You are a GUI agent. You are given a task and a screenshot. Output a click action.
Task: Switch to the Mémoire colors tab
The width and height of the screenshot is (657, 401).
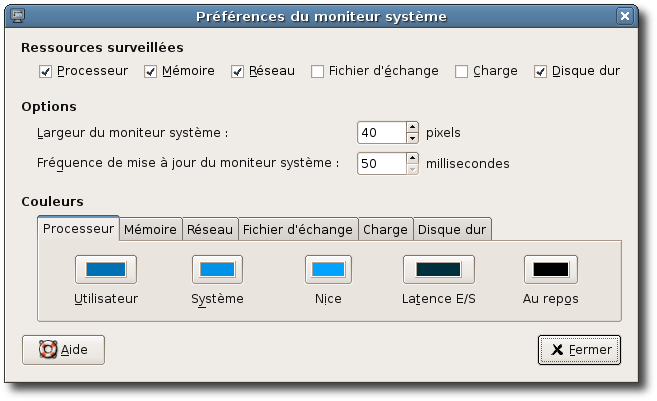tap(150, 229)
